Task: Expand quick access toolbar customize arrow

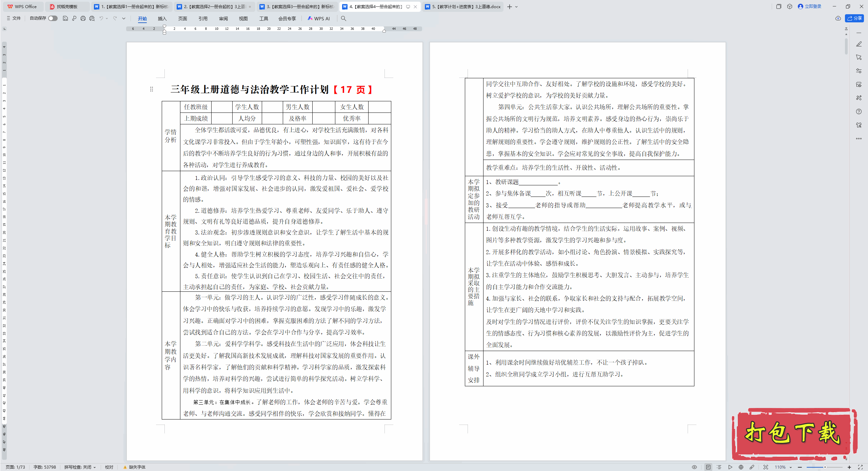Action: tap(124, 18)
